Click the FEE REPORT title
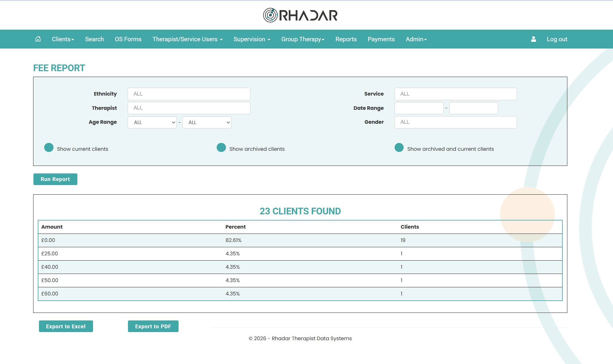This screenshot has width=613, height=364. (x=59, y=68)
